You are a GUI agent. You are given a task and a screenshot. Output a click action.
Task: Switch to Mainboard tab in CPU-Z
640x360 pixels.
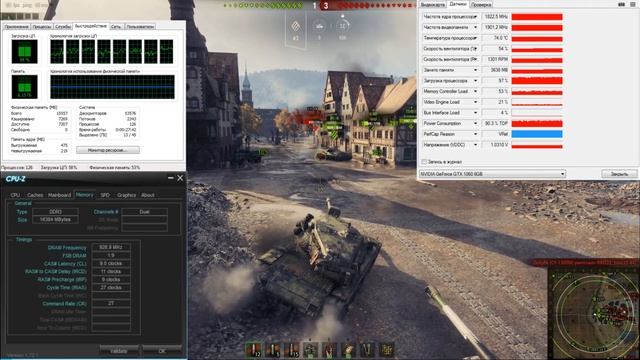pos(60,195)
